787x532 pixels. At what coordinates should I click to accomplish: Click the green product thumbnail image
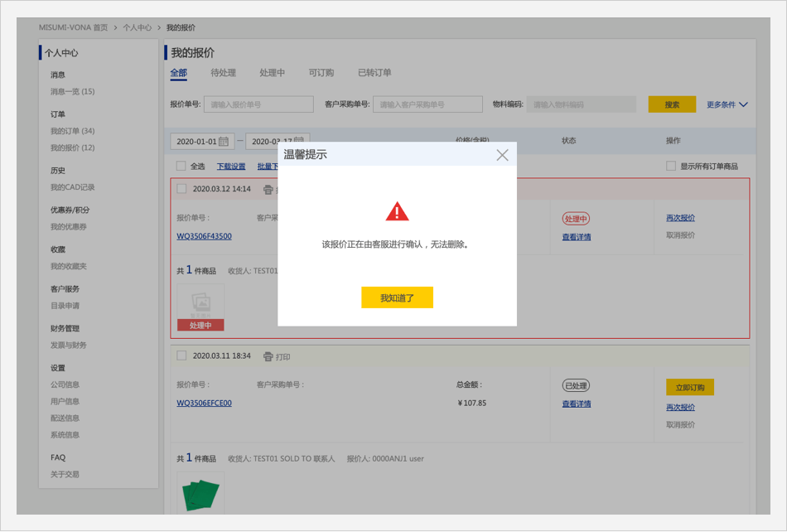[200, 495]
